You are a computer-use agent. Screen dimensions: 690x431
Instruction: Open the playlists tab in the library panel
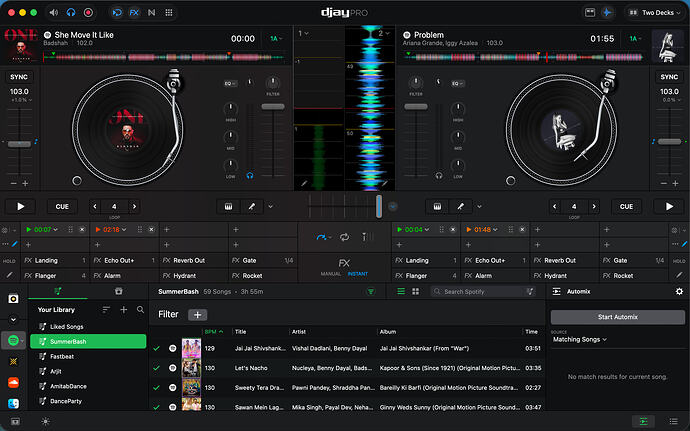click(x=58, y=291)
